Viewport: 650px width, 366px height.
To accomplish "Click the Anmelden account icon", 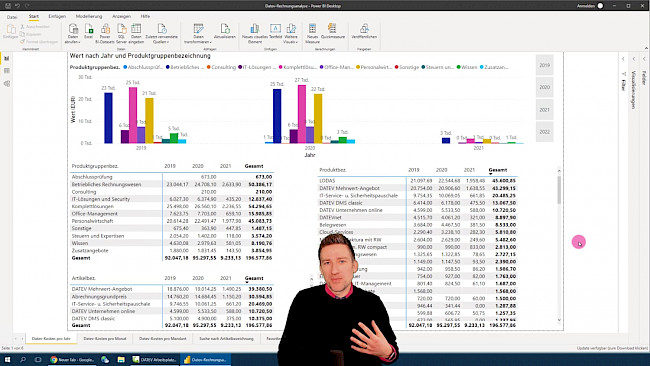I will pyautogui.click(x=600, y=6).
